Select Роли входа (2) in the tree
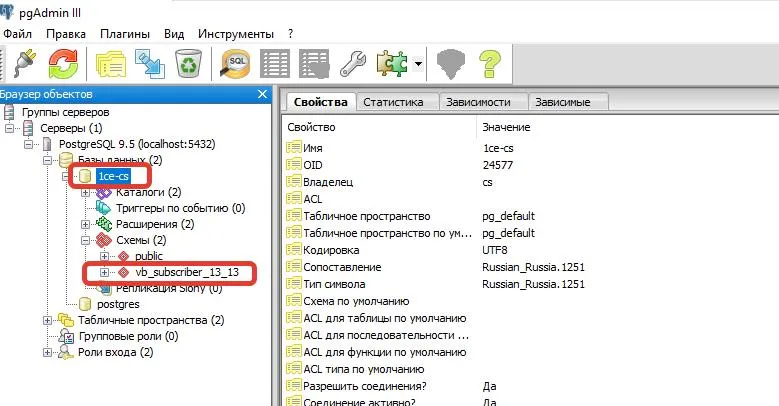 click(115, 352)
